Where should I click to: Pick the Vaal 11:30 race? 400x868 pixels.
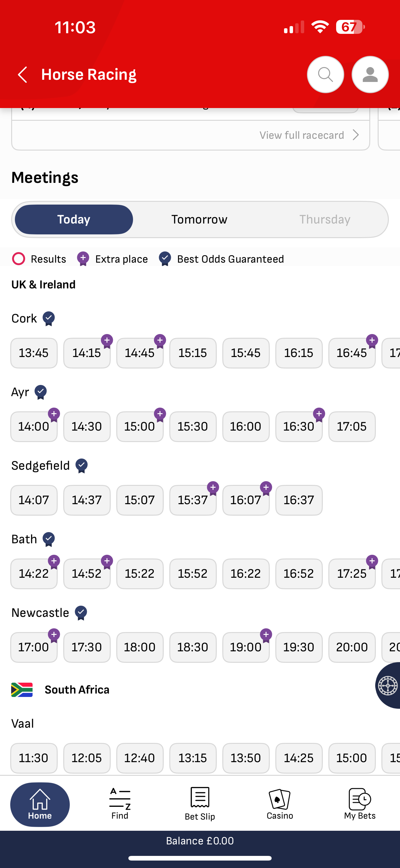(34, 758)
